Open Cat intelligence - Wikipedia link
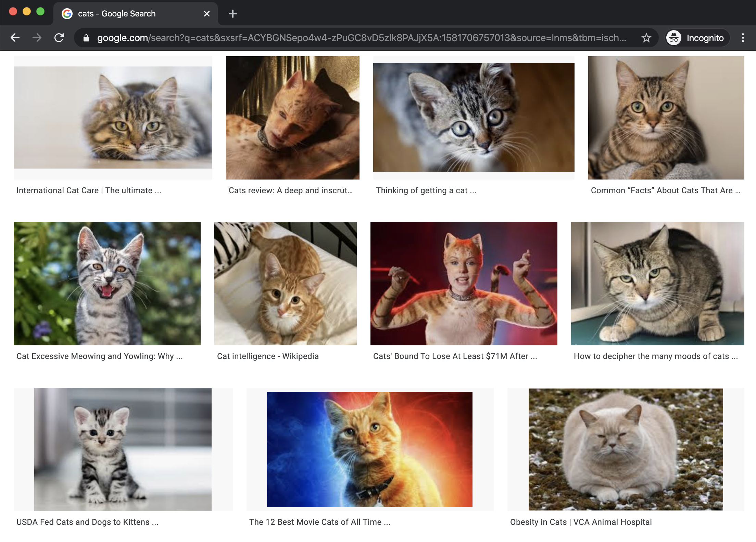 268,356
